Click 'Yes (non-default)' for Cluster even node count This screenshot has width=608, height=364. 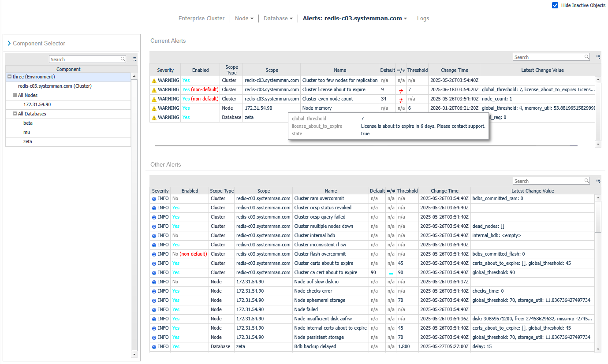[x=201, y=99]
